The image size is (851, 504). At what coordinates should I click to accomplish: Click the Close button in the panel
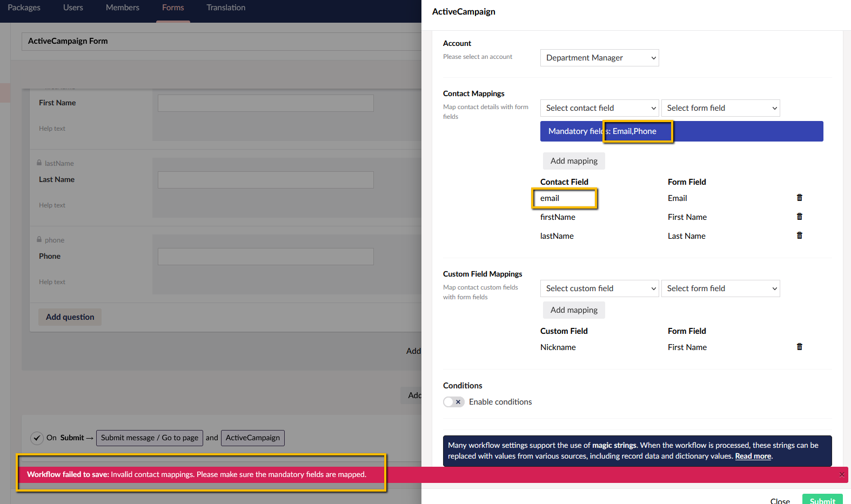click(780, 501)
